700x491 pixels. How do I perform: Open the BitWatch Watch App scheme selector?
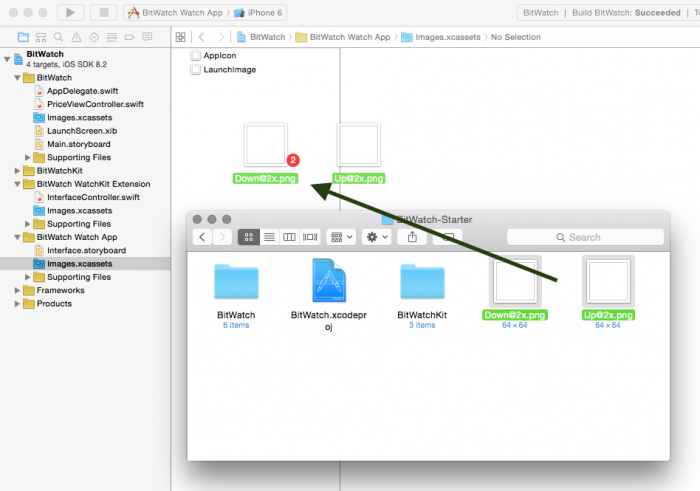(x=175, y=12)
